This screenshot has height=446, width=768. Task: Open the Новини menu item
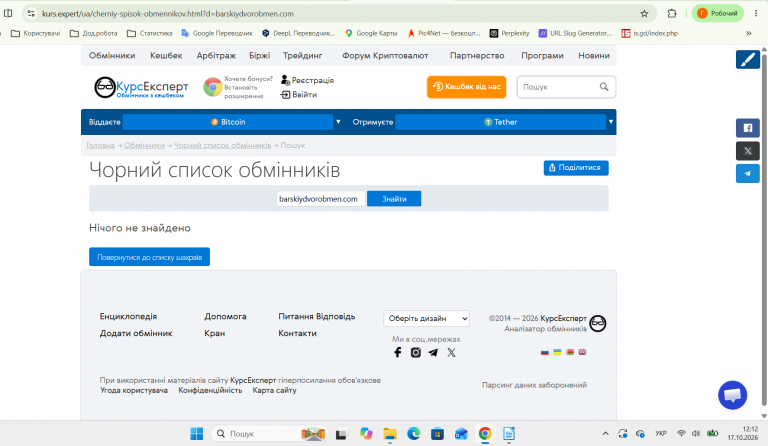tap(594, 55)
